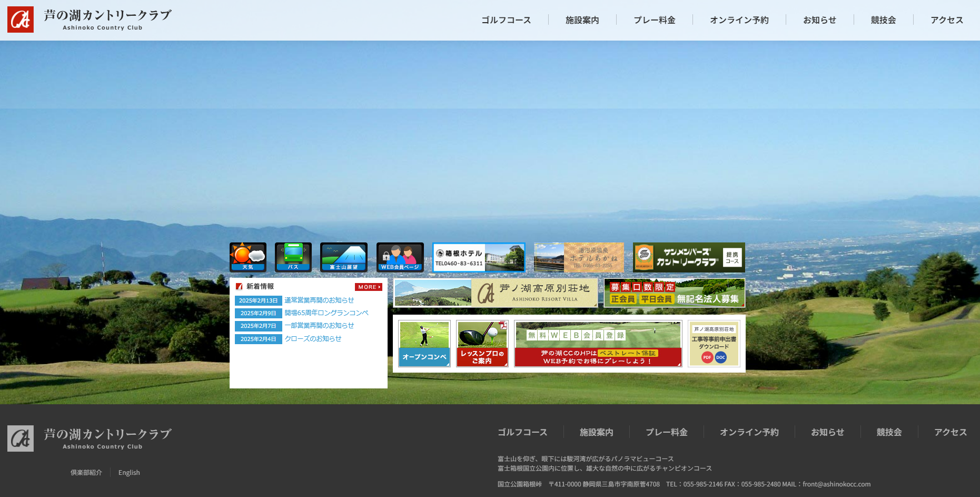
Task: Open the 箱根ホテル banner
Action: point(478,257)
